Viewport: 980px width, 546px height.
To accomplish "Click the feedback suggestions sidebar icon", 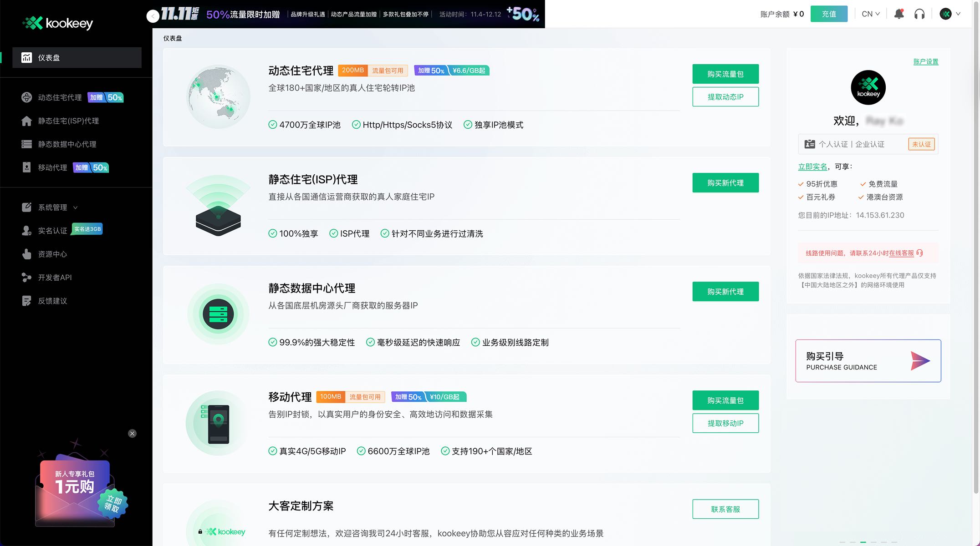I will (x=26, y=301).
